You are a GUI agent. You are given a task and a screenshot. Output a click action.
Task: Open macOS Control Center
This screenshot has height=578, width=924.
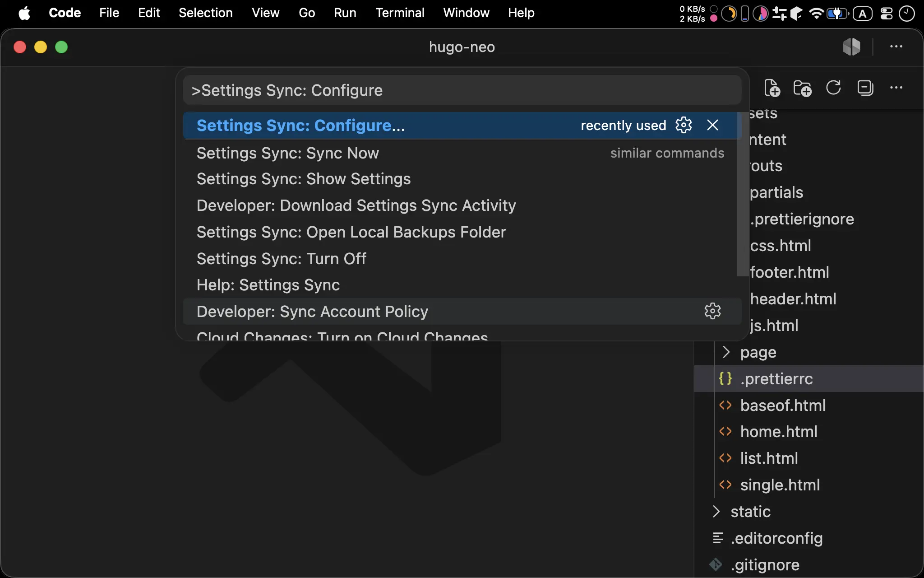point(887,13)
